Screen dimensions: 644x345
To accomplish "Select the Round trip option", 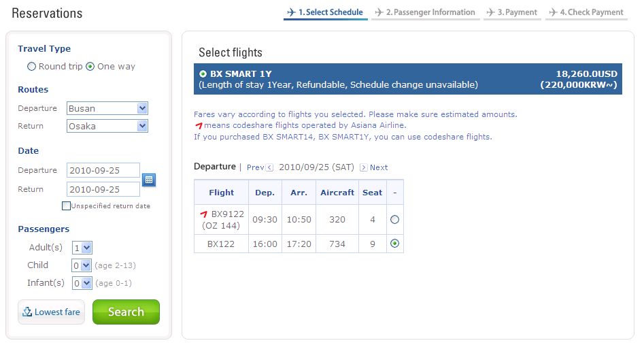I will 31,67.
